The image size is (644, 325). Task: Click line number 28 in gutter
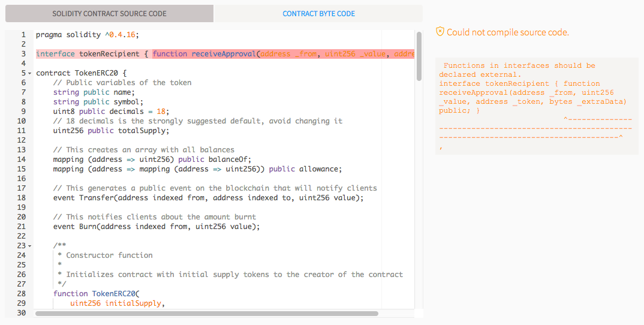22,294
